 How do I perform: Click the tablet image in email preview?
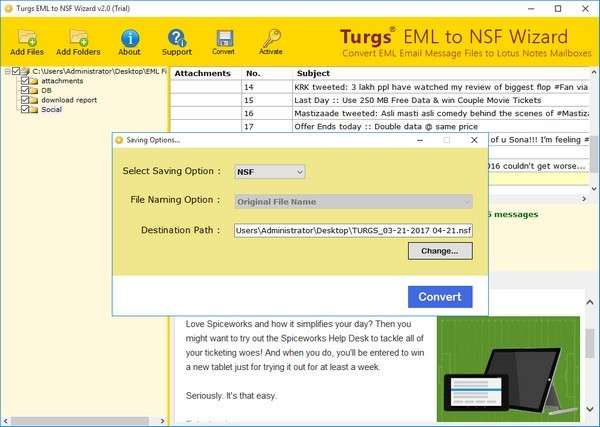pyautogui.click(x=509, y=369)
